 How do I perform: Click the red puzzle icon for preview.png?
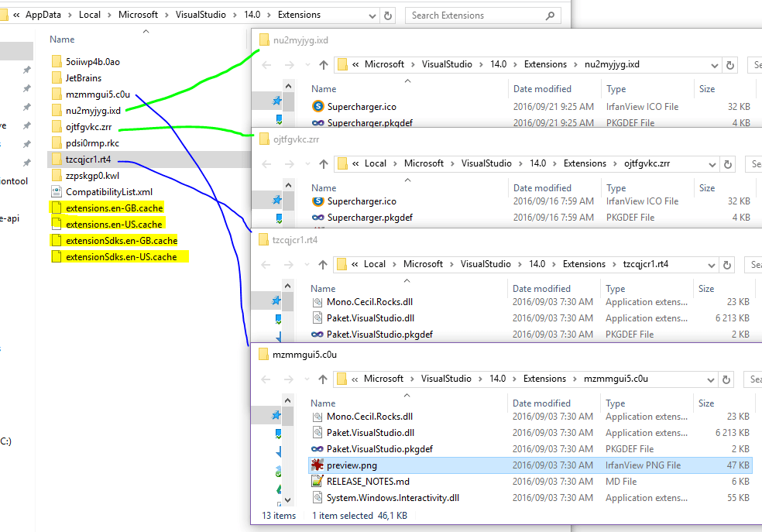point(317,465)
